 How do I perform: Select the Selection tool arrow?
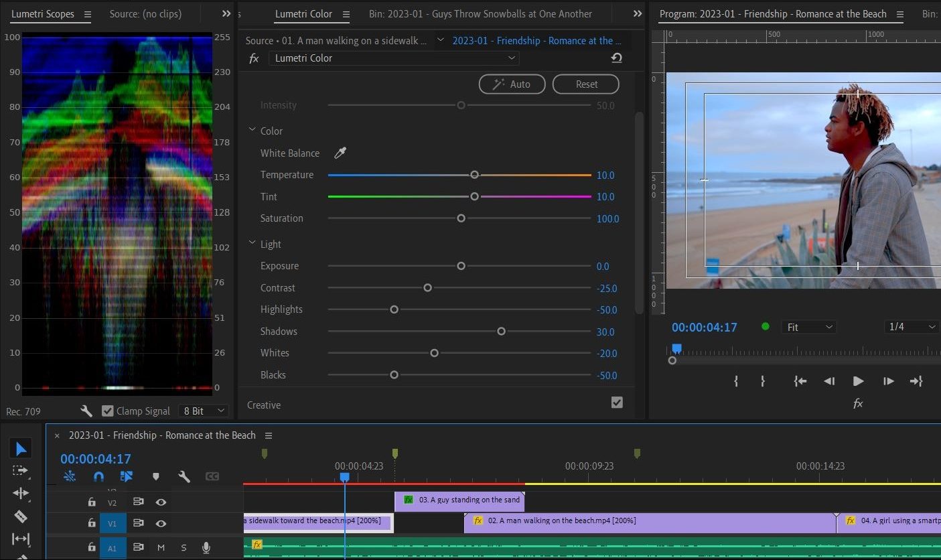[21, 448]
